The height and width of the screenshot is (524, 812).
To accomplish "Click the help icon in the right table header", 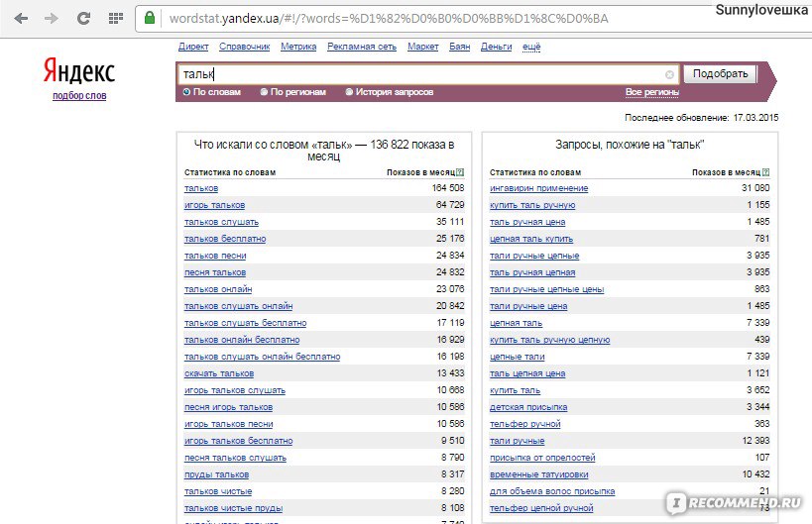I will click(x=766, y=172).
